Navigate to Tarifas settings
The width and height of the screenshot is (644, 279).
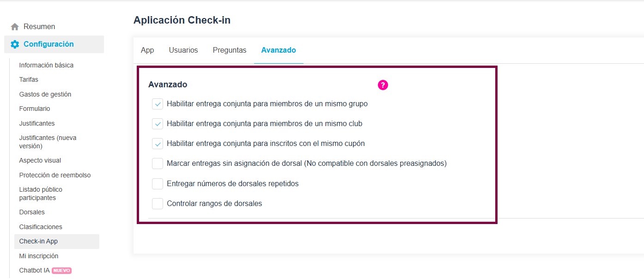click(x=29, y=79)
